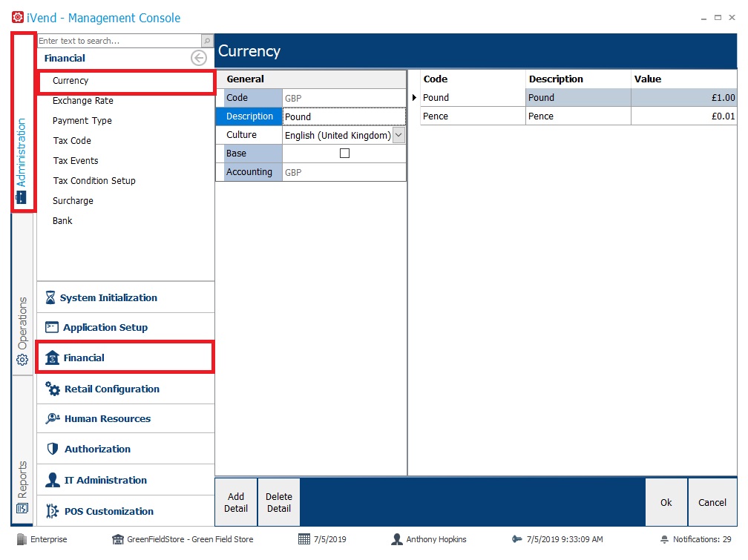Screen dimensions: 748x560
Task: Click the user icon beside Anthony Hopkins
Action: tap(396, 539)
